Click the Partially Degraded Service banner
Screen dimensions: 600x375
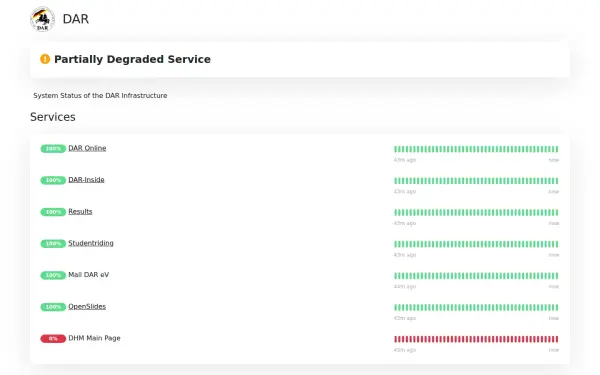pos(300,59)
